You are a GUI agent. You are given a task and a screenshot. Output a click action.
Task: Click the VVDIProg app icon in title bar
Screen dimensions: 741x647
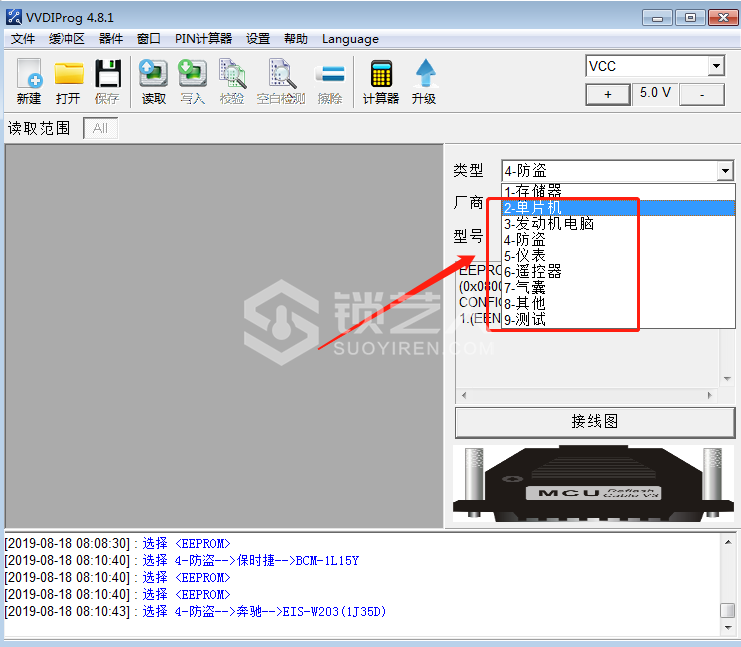click(x=13, y=17)
